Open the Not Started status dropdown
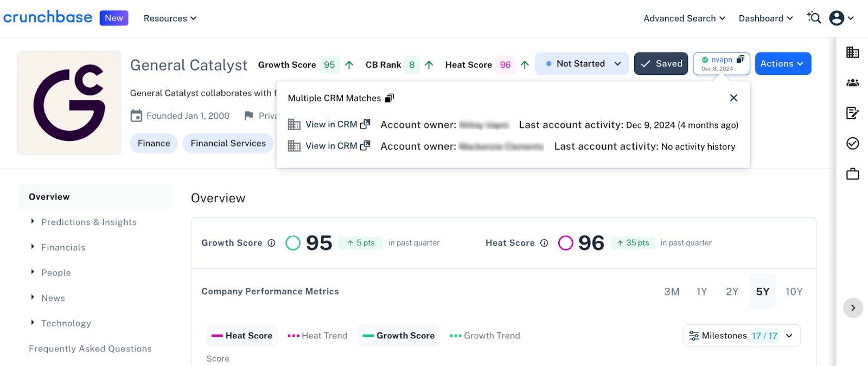The height and width of the screenshot is (366, 868). [582, 63]
